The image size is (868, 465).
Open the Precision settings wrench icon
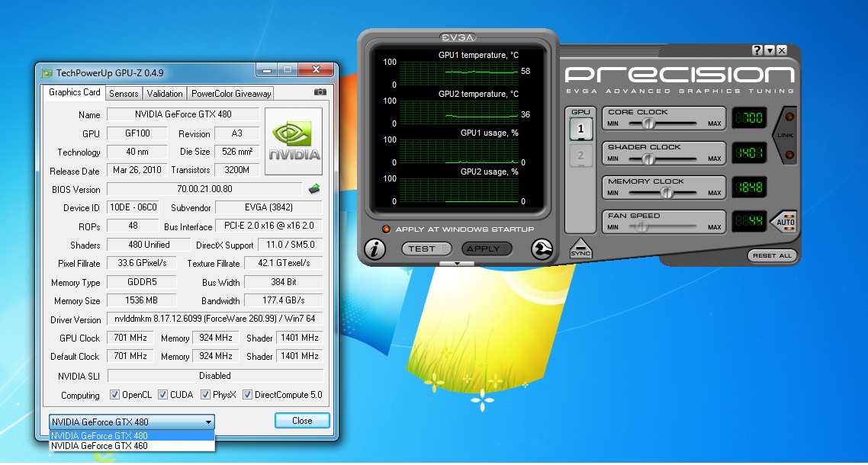542,249
